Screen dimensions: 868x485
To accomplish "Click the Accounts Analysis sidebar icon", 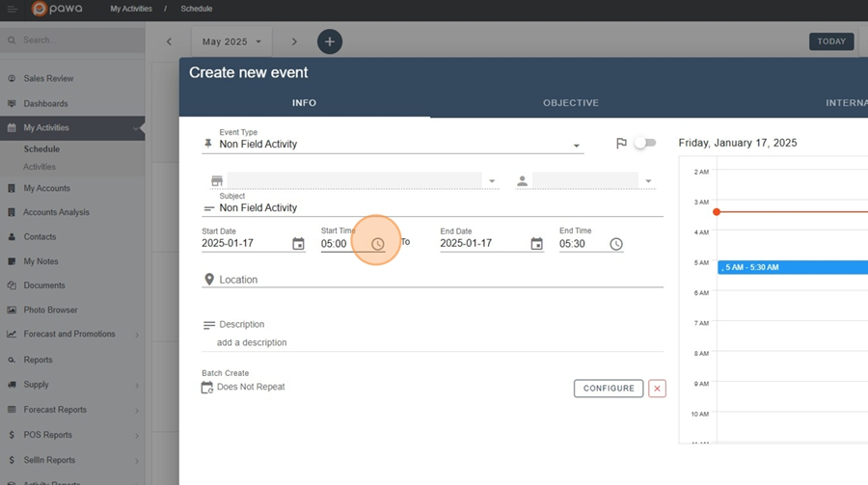I will coord(12,212).
